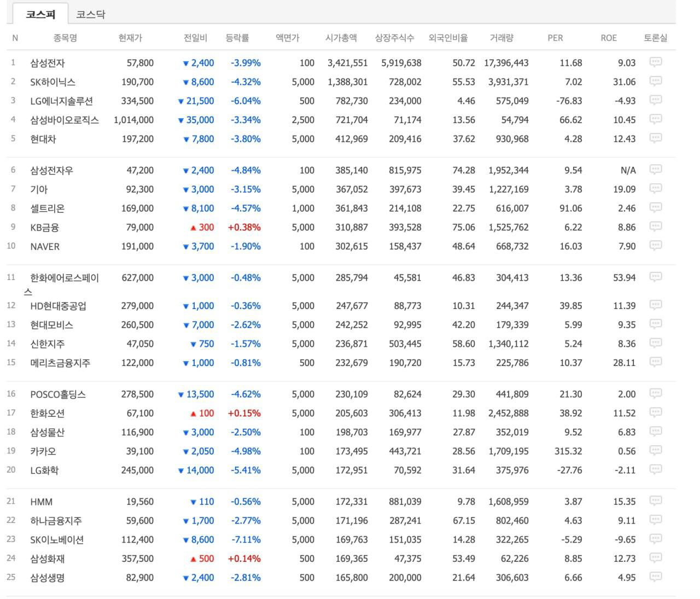The height and width of the screenshot is (599, 700).
Task: Open the LG에너지솔루션 stock link
Action: tap(61, 101)
